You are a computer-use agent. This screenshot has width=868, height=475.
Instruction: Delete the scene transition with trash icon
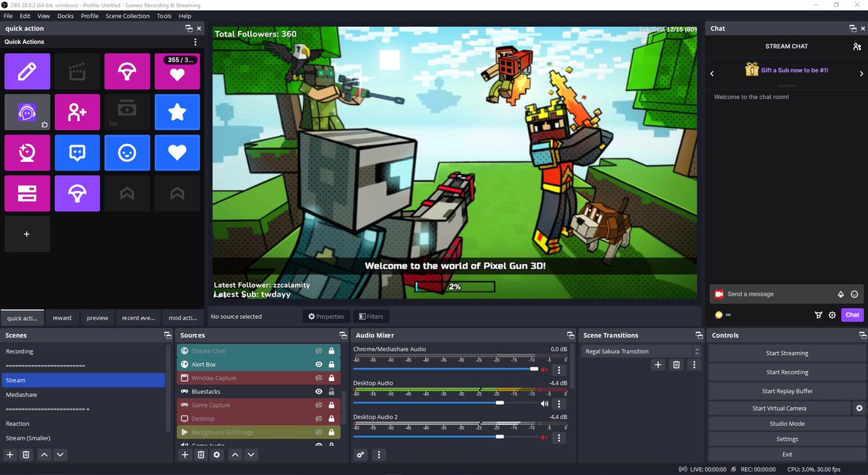click(676, 365)
